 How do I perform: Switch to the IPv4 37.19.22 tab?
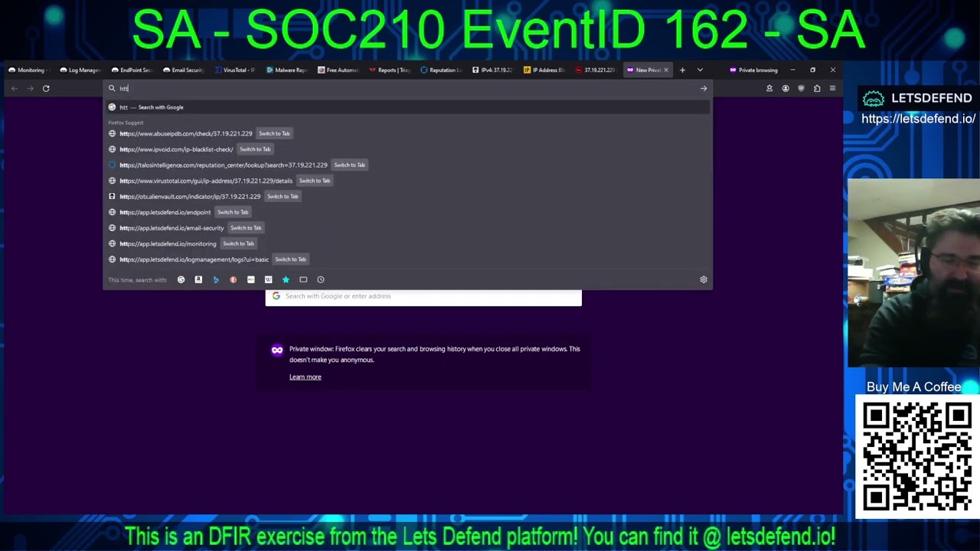(493, 70)
